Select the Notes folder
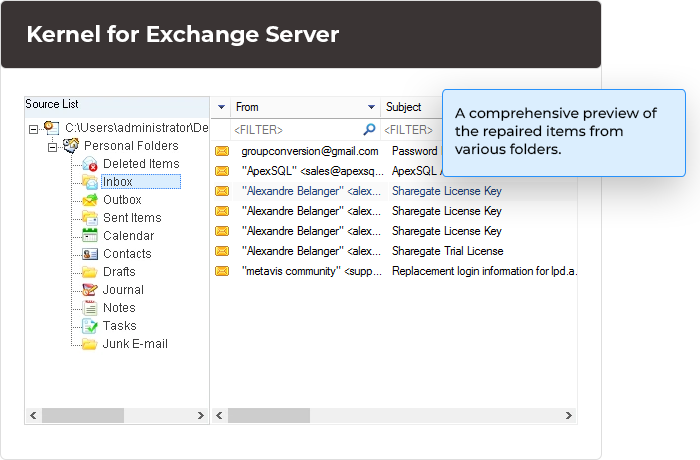Viewport: 700px width, 460px height. point(119,308)
